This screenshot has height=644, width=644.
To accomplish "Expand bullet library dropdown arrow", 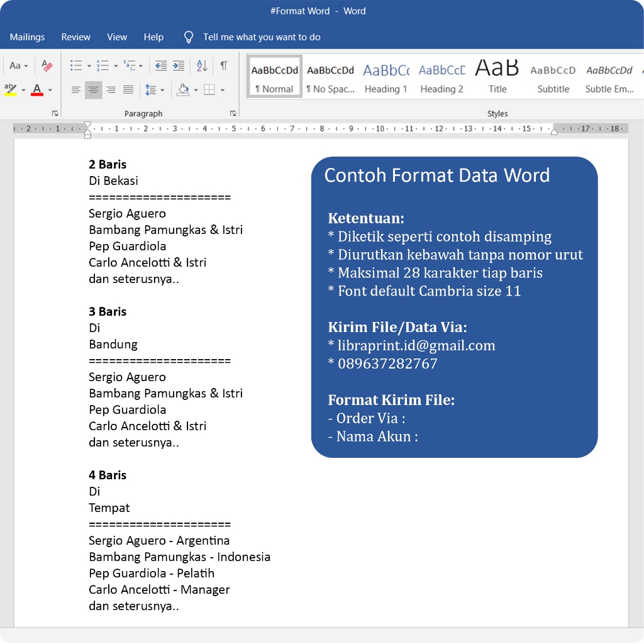I will 89,66.
